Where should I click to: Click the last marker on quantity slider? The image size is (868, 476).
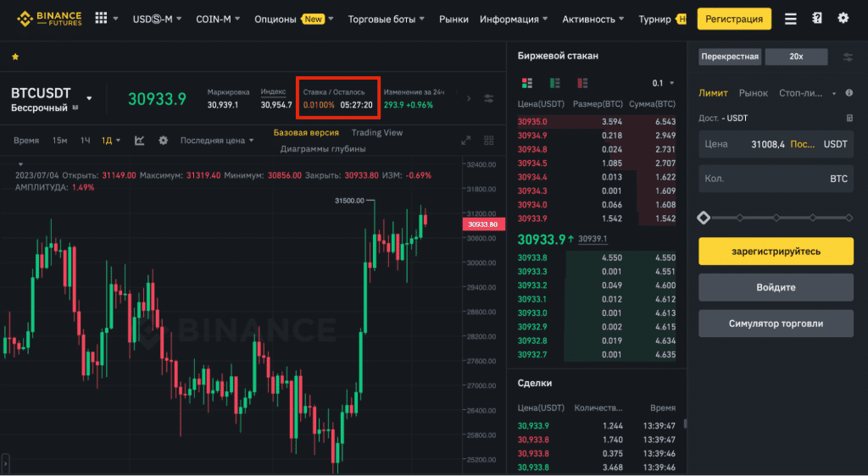pos(849,218)
